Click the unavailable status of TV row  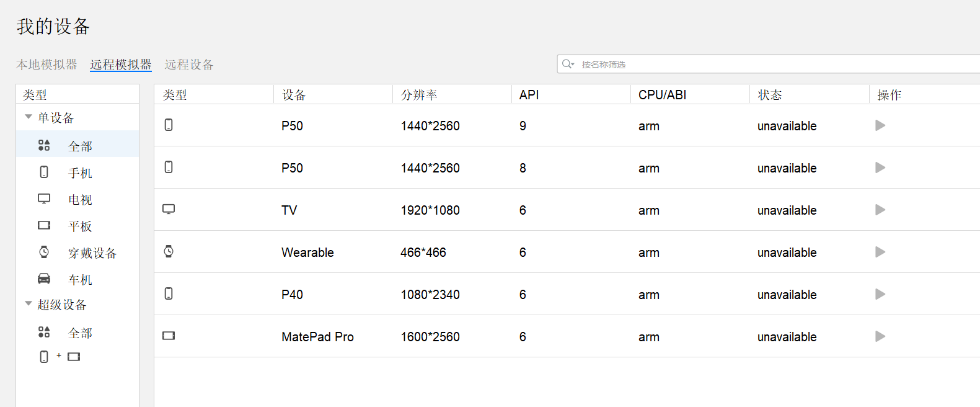point(787,210)
